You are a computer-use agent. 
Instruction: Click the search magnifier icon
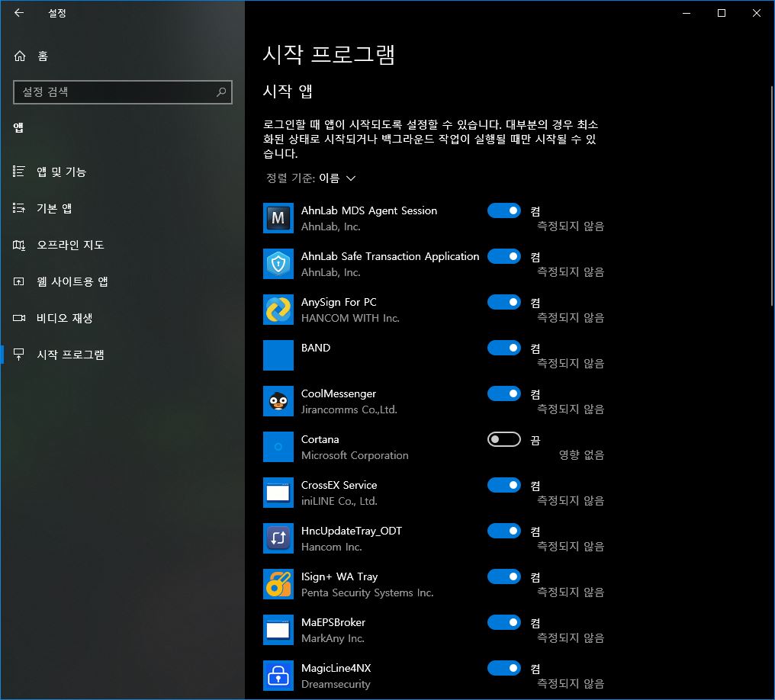point(221,92)
